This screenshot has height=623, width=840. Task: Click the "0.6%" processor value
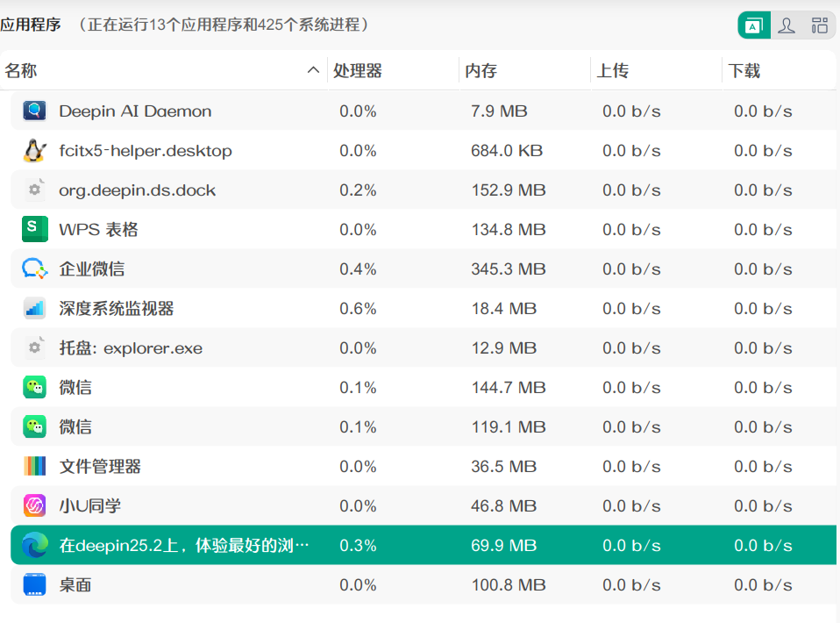358,309
